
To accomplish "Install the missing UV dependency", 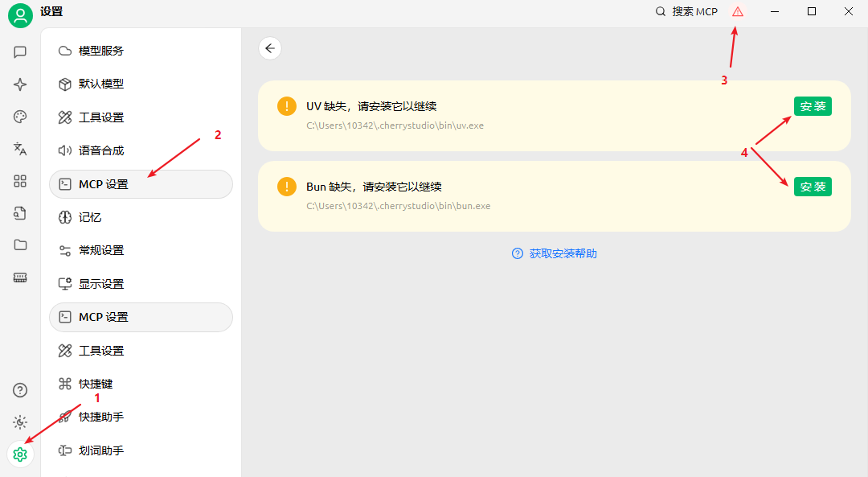I will 813,106.
